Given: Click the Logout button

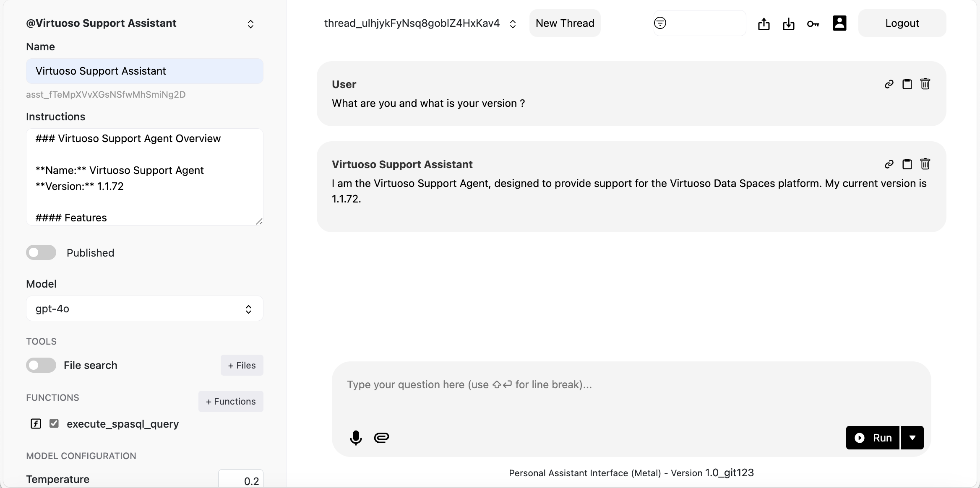Looking at the screenshot, I should pos(902,23).
